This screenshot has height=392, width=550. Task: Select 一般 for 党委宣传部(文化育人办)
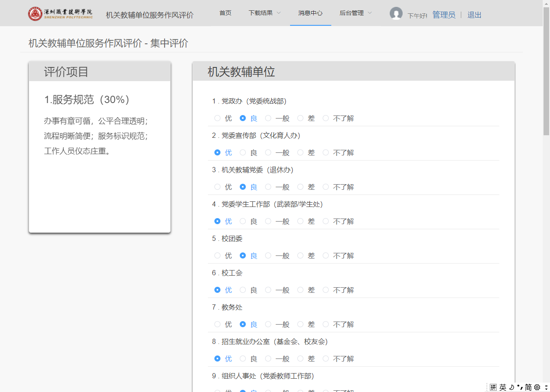[x=268, y=152]
